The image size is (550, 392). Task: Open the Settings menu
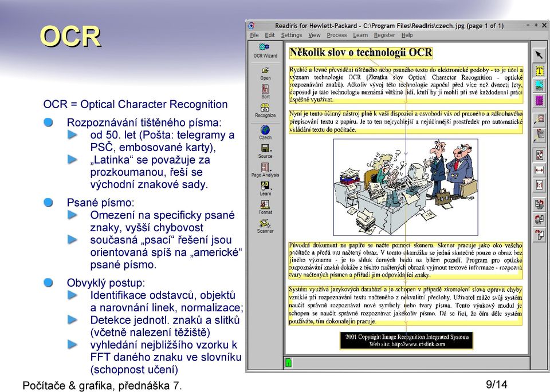(x=292, y=35)
